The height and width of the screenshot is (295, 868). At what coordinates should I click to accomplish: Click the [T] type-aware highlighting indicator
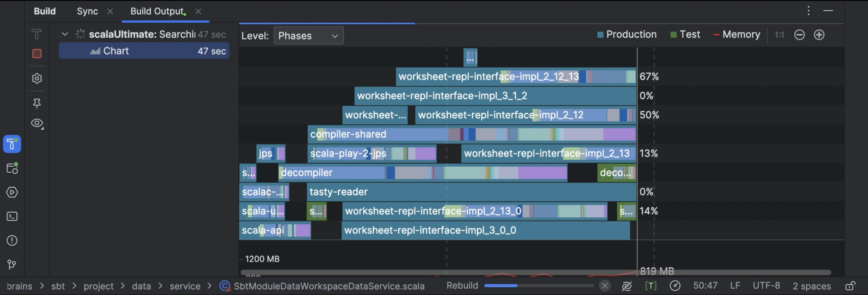(x=651, y=286)
